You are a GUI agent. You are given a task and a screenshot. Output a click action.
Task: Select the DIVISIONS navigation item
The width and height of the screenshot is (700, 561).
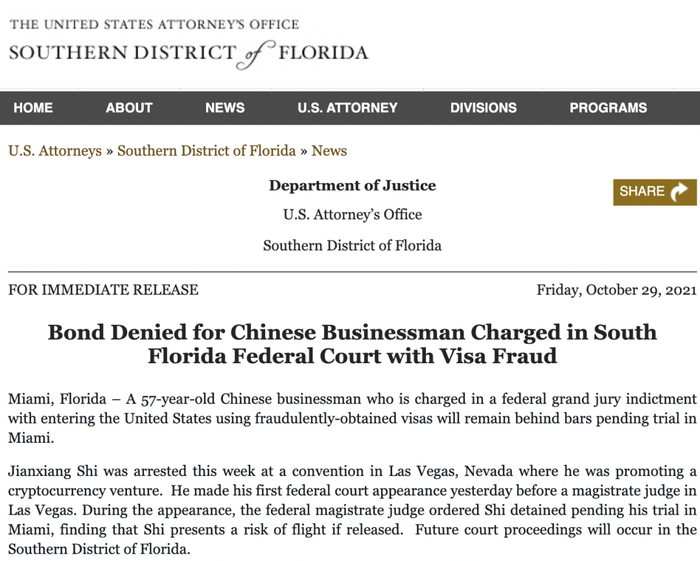click(x=483, y=108)
